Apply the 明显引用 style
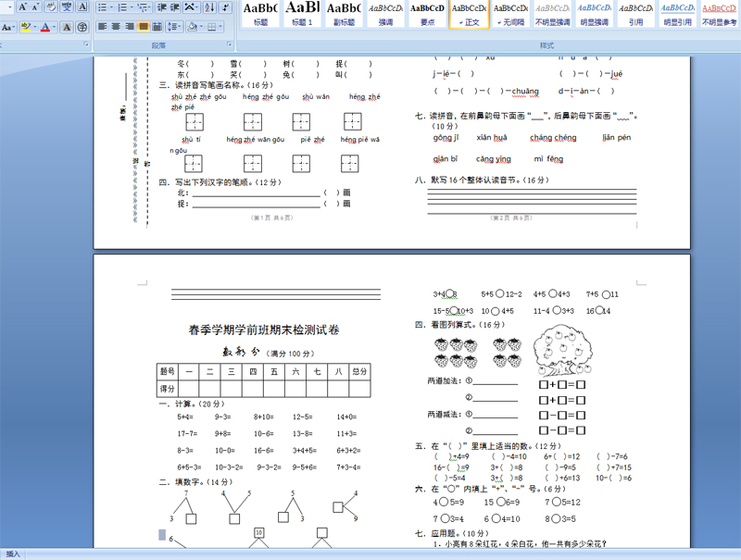 (677, 14)
